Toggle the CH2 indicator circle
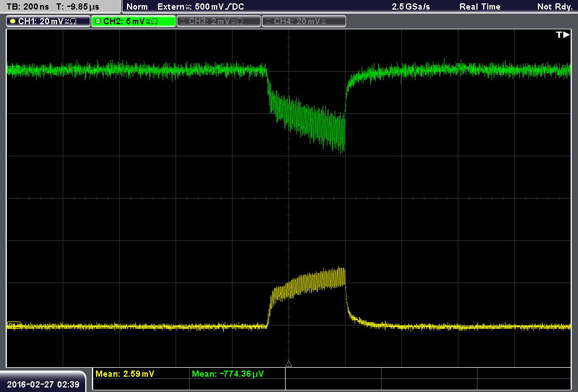The image size is (578, 392). [x=98, y=21]
